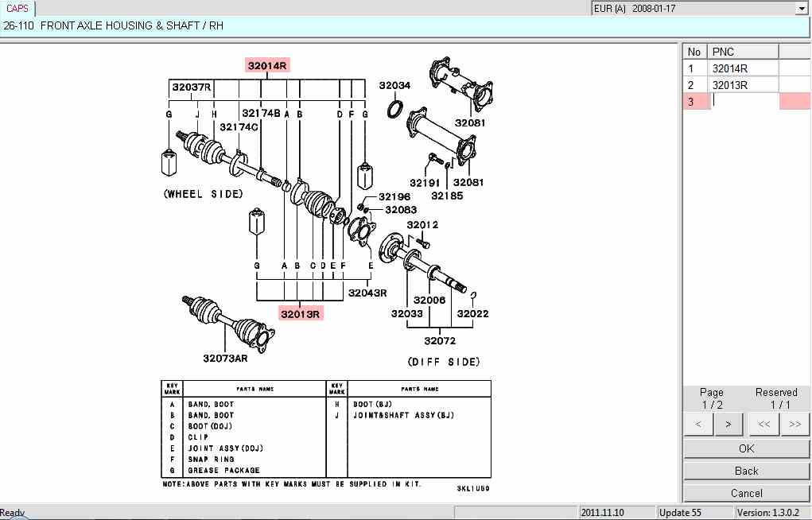The height and width of the screenshot is (520, 812).
Task: Go to the previous page arrow
Action: [x=698, y=424]
